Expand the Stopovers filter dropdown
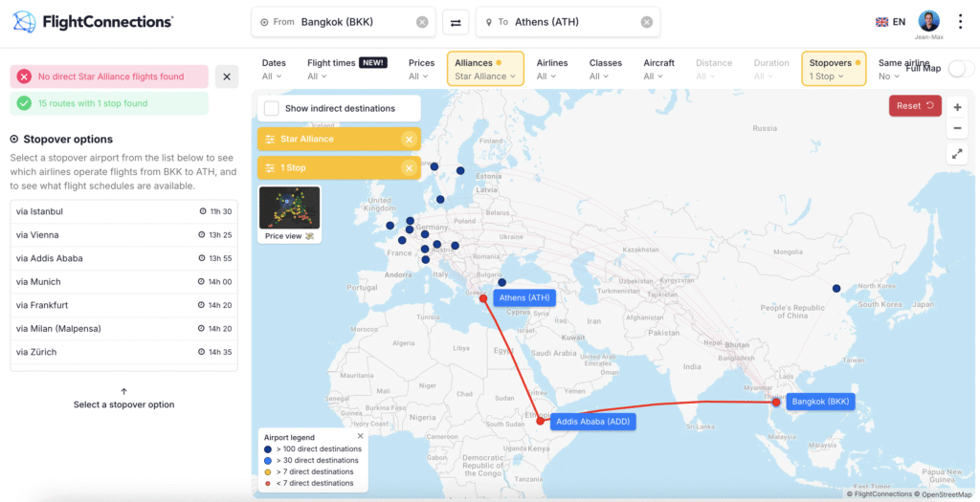The height and width of the screenshot is (502, 980). pos(833,70)
